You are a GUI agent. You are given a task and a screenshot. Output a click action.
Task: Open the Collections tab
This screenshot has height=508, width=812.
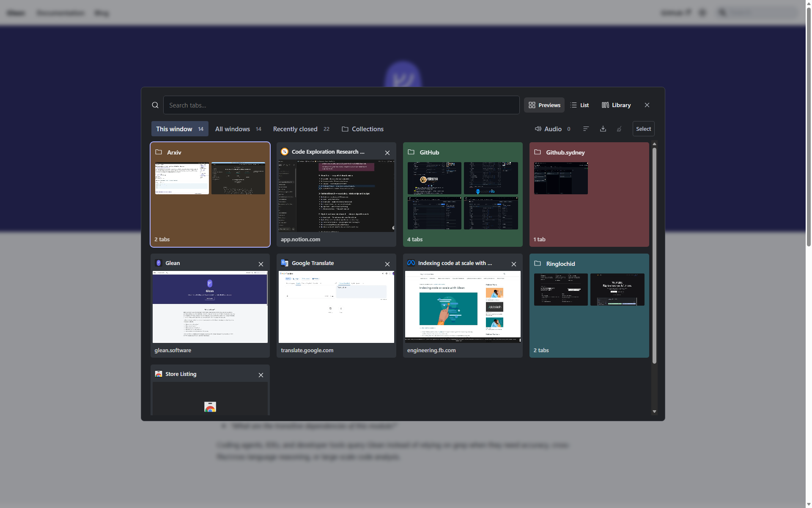[363, 129]
